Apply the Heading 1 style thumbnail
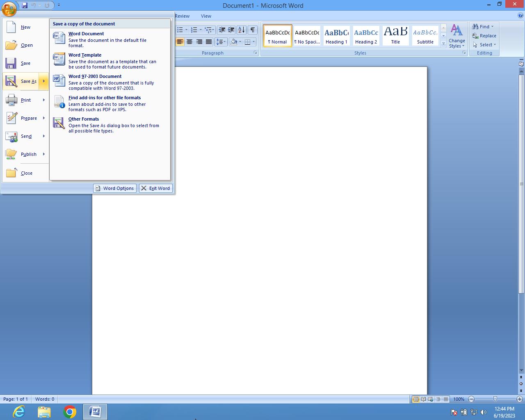The image size is (525, 420). [x=336, y=36]
